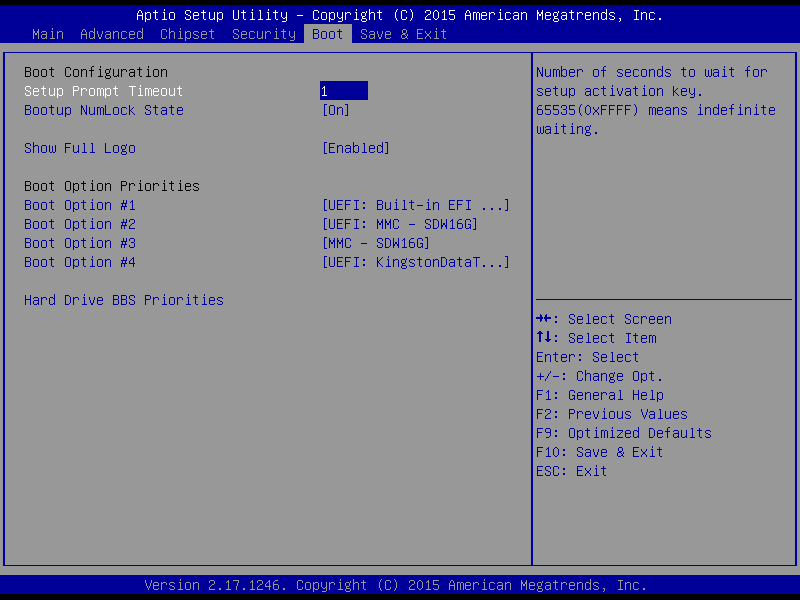This screenshot has width=800, height=600.
Task: Click the Boot tab
Action: [328, 34]
